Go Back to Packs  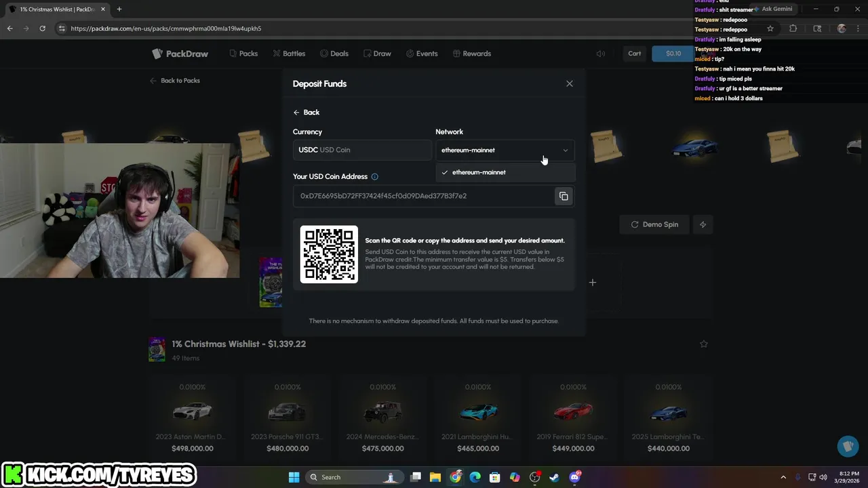pos(175,81)
